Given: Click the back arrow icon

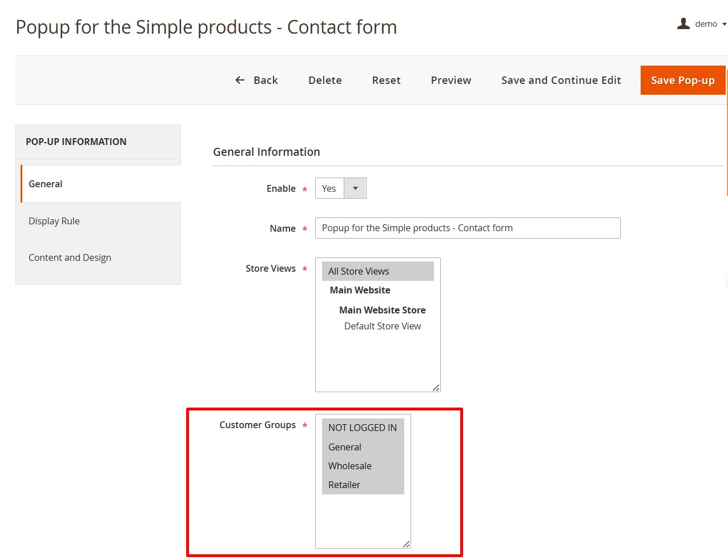Looking at the screenshot, I should point(240,80).
